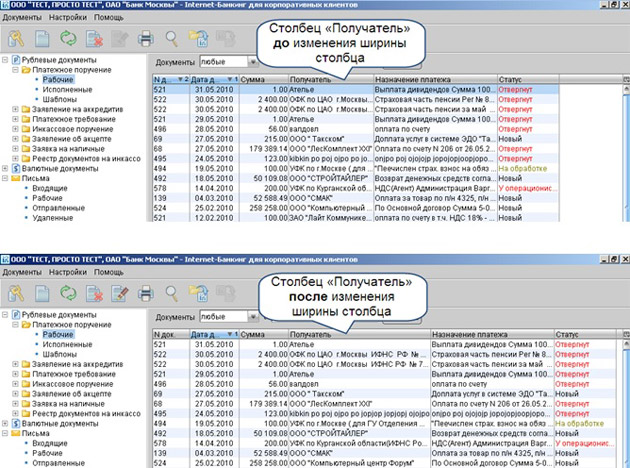Open Отправленные letters in lower window tree
Image resolution: width=630 pixels, height=468 pixels.
click(x=59, y=463)
